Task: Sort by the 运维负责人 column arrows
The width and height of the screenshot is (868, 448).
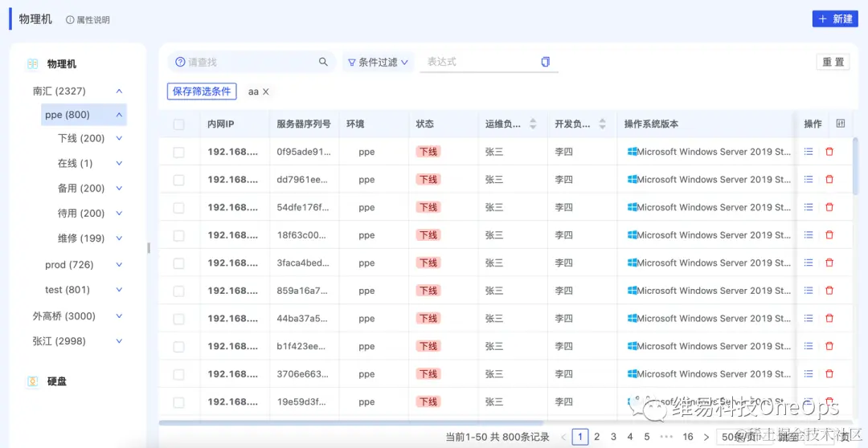Action: 533,124
